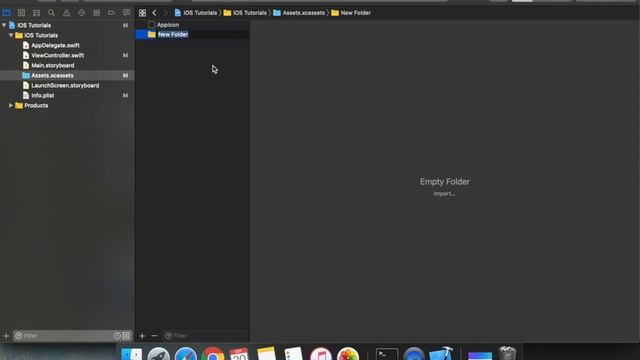The width and height of the screenshot is (640, 360).
Task: Open Notes from the Dock
Action: 267,353
